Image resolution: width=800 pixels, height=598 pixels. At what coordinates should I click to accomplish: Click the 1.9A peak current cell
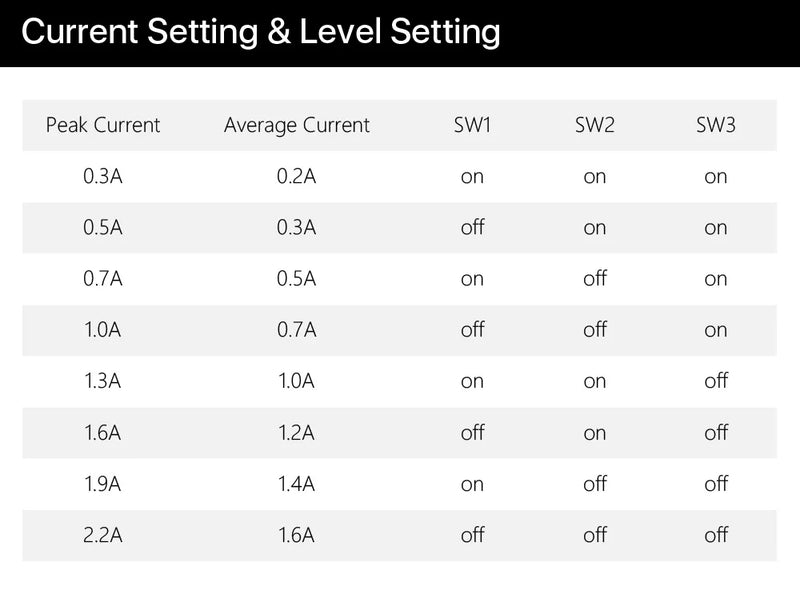click(x=103, y=484)
